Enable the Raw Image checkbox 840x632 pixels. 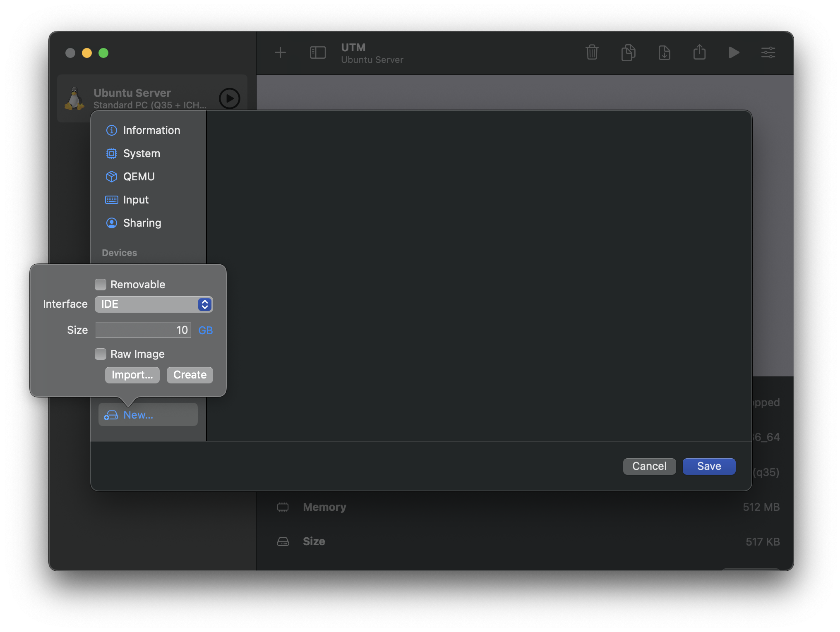point(101,354)
